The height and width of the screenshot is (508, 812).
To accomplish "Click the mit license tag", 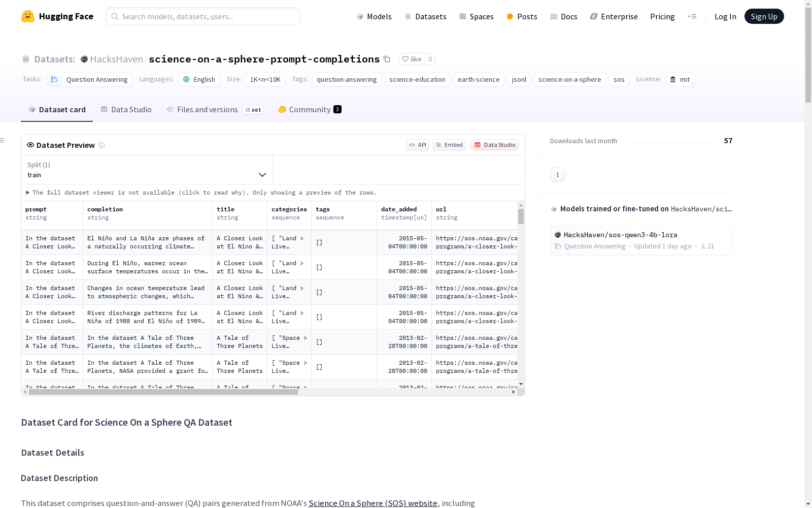I will point(680,79).
